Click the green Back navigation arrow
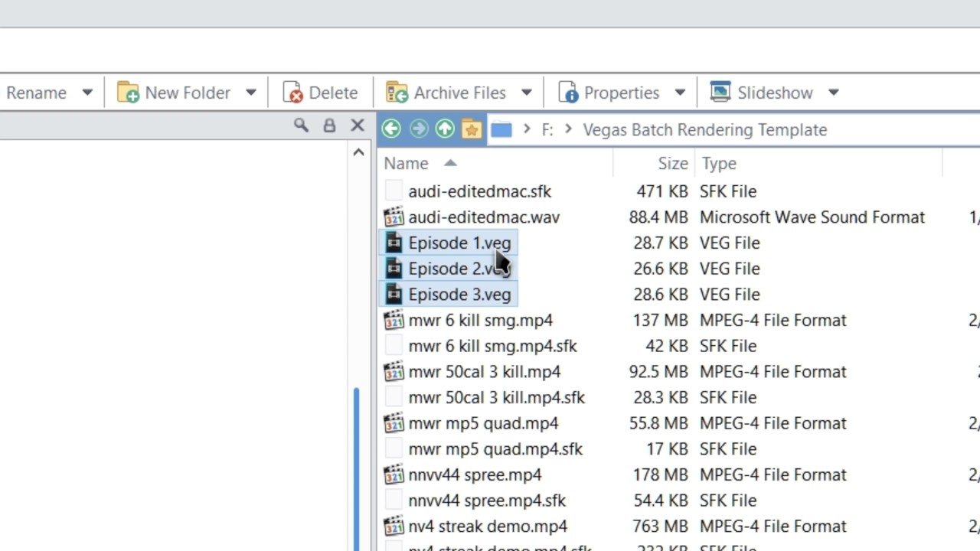The height and width of the screenshot is (551, 980). (391, 129)
